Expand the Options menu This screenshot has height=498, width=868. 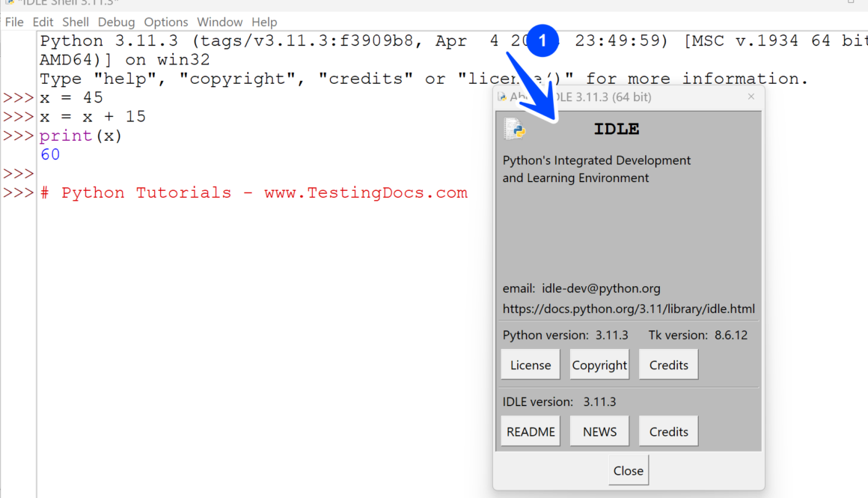(165, 22)
